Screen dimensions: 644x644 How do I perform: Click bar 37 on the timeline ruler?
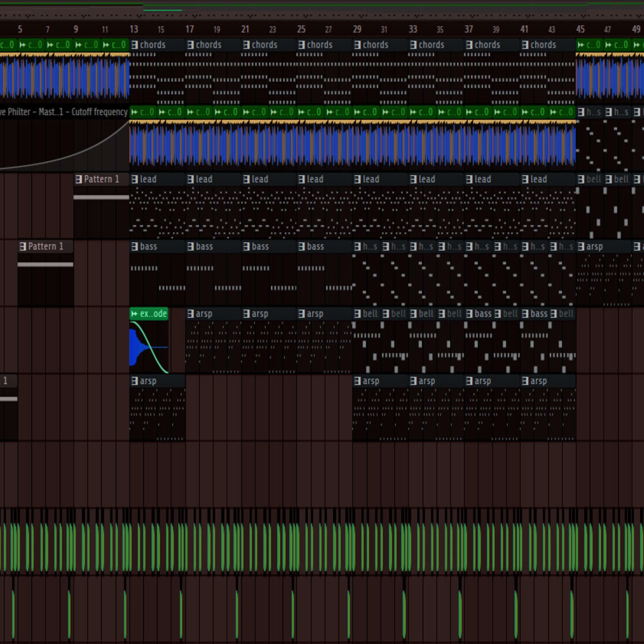point(469,29)
